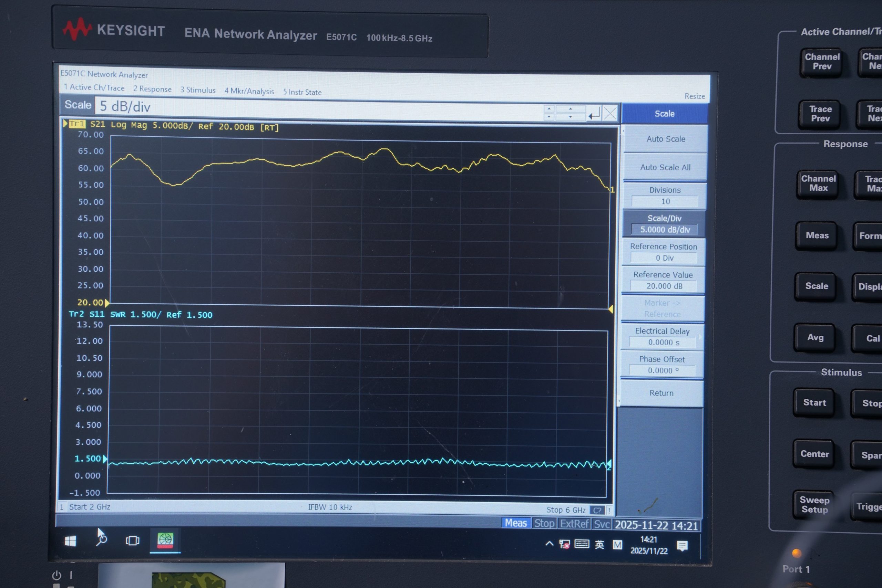Open the Electrical Delay softkey
Image resolution: width=882 pixels, height=588 pixels.
point(662,337)
